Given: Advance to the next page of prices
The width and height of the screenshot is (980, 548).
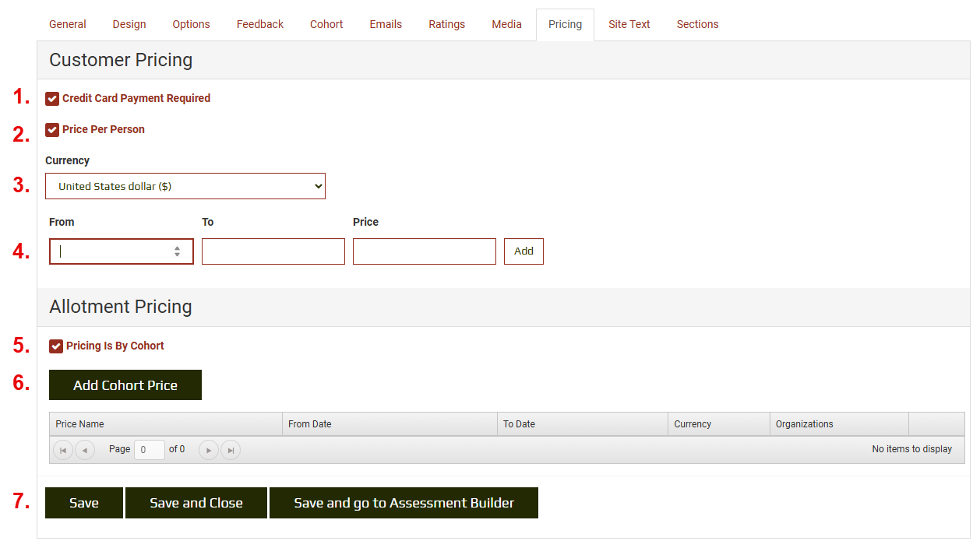Looking at the screenshot, I should (208, 449).
